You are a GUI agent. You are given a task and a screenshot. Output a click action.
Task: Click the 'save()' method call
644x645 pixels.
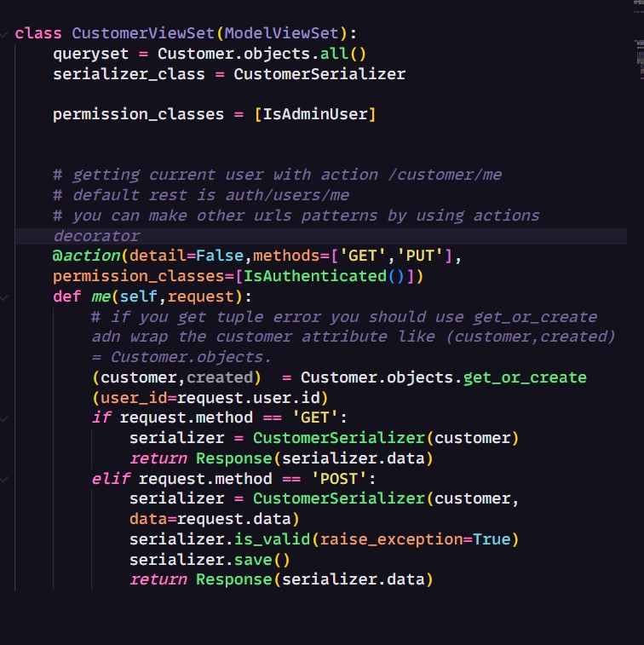point(262,560)
